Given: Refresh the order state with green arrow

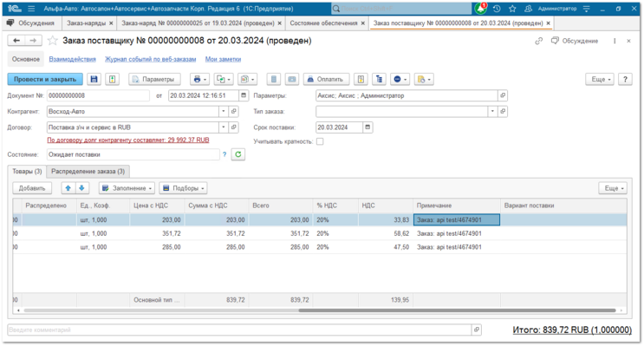Looking at the screenshot, I should (238, 154).
